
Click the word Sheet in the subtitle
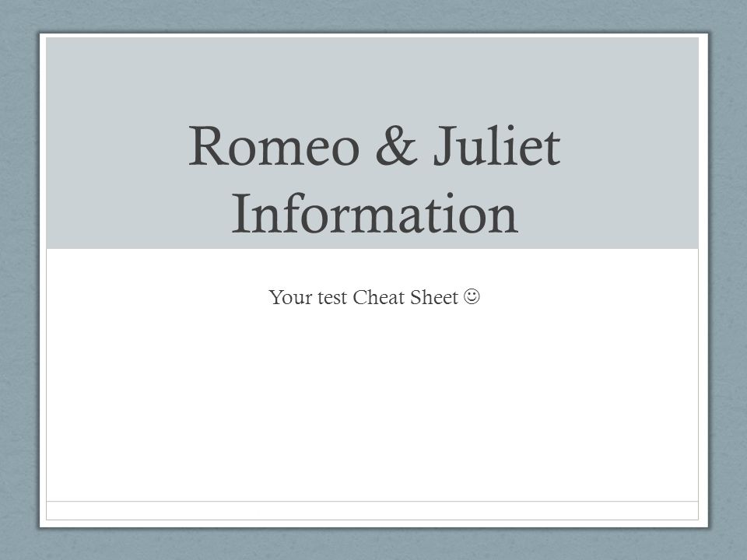coord(434,298)
